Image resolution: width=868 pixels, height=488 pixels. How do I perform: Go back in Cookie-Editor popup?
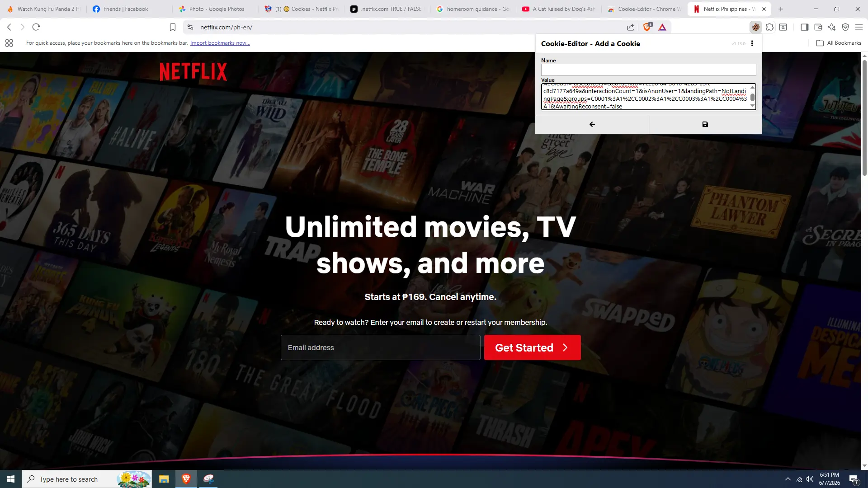tap(592, 124)
